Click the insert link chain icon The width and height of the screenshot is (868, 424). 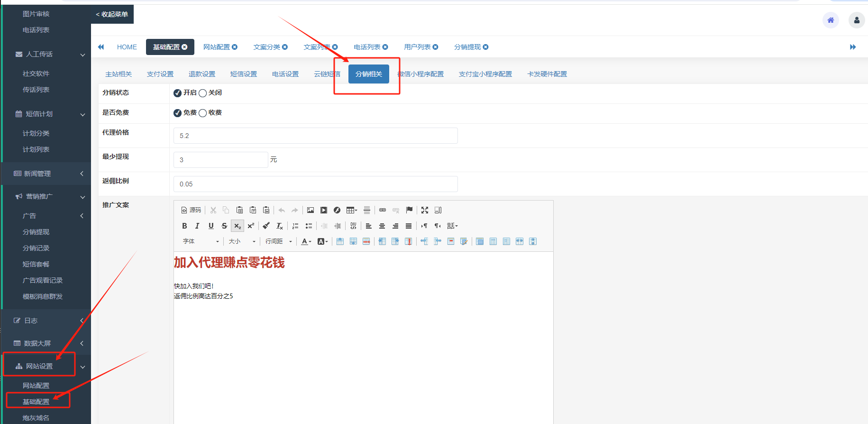pos(383,210)
